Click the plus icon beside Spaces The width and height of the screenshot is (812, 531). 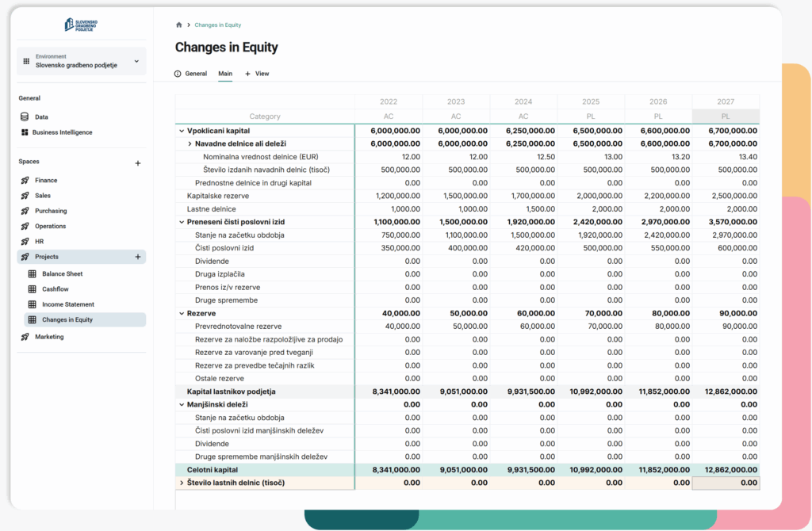137,163
